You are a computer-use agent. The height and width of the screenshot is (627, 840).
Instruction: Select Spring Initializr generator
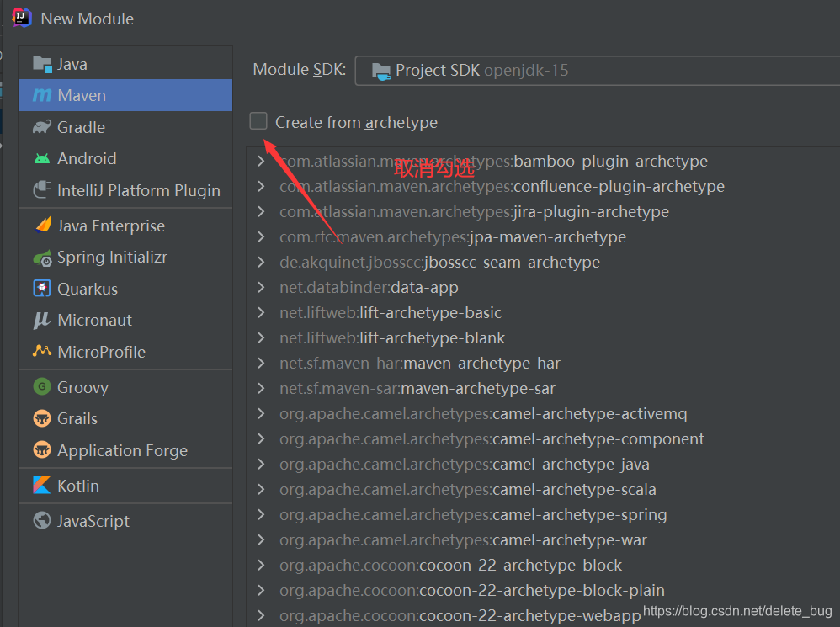click(x=125, y=258)
